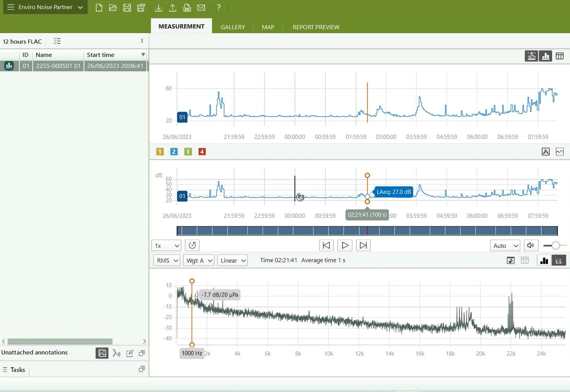This screenshot has height=392, width=570.
Task: Click the panel grip handle above table
Action: pos(142,41)
